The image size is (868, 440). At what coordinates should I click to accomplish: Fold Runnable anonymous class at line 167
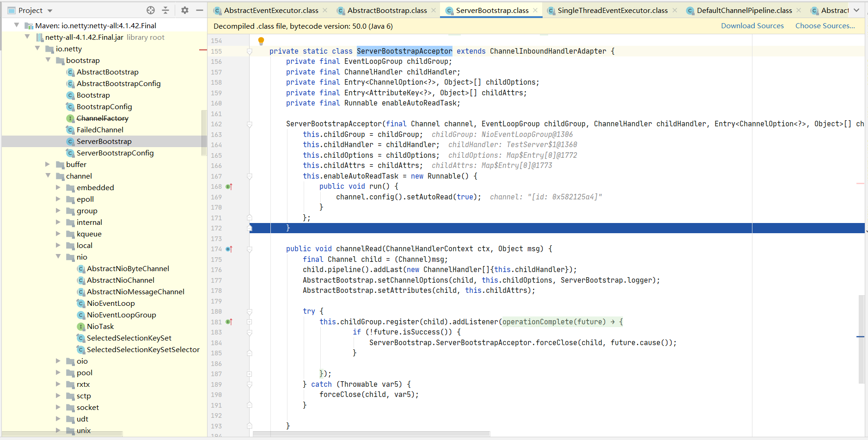pyautogui.click(x=250, y=176)
